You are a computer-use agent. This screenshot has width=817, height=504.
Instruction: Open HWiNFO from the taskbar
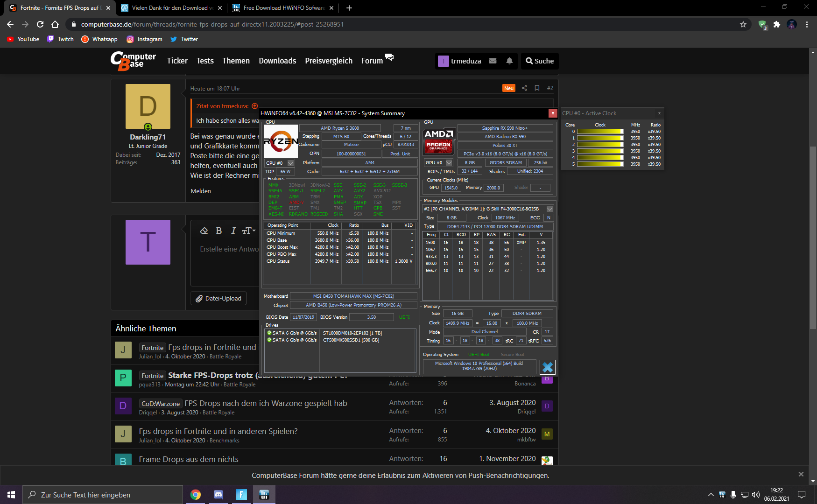[264, 495]
